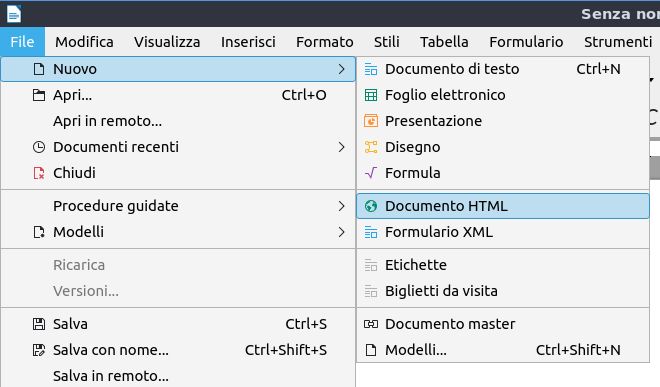
Task: Click the LibreOffice Writer document icon in title bar
Action: 14,14
